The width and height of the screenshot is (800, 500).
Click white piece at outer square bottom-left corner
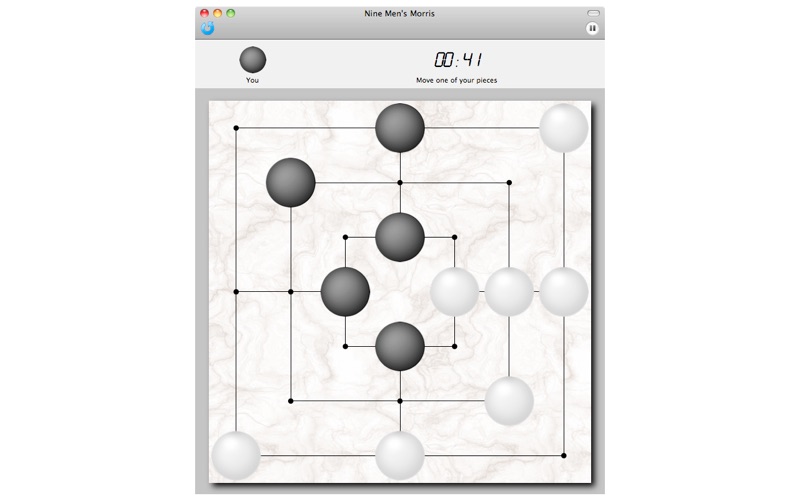pyautogui.click(x=236, y=456)
